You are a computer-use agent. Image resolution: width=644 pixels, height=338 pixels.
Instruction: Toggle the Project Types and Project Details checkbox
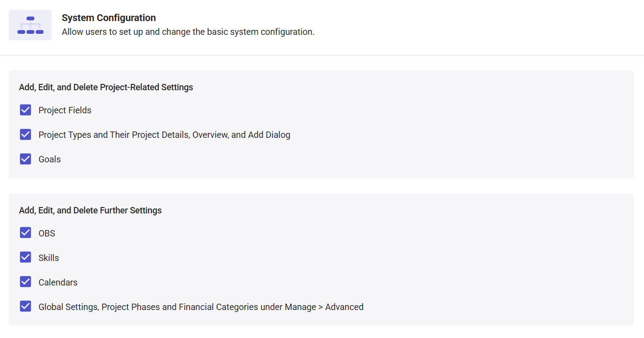(25, 134)
